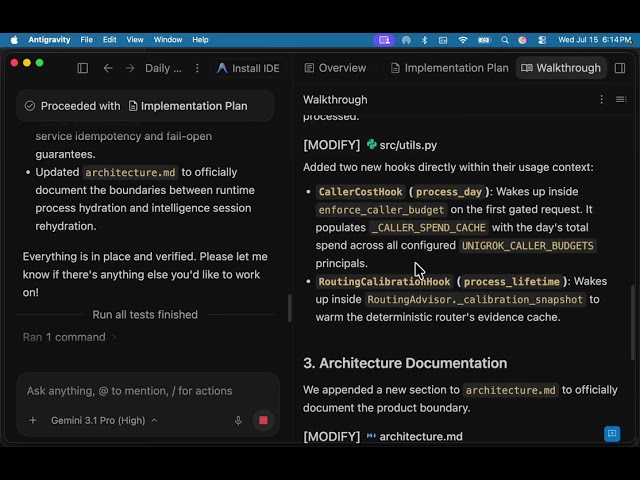Open architecture.md file under MODIFY
The width and height of the screenshot is (640, 480).
pyautogui.click(x=421, y=437)
